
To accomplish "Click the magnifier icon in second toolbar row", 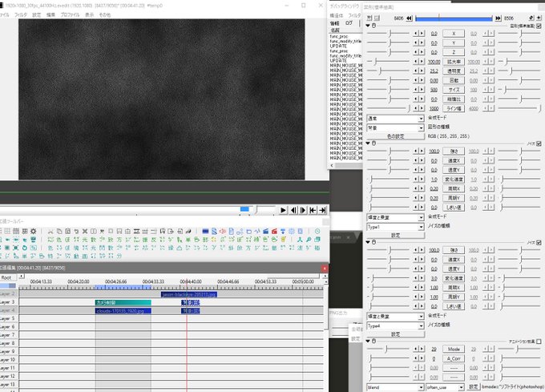I will coord(309,240).
